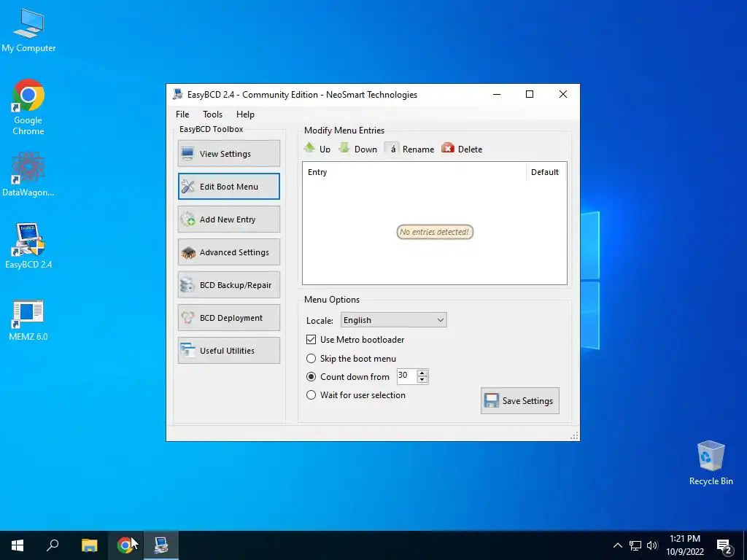Click the countdown seconds input field
The image size is (747, 560).
click(407, 376)
